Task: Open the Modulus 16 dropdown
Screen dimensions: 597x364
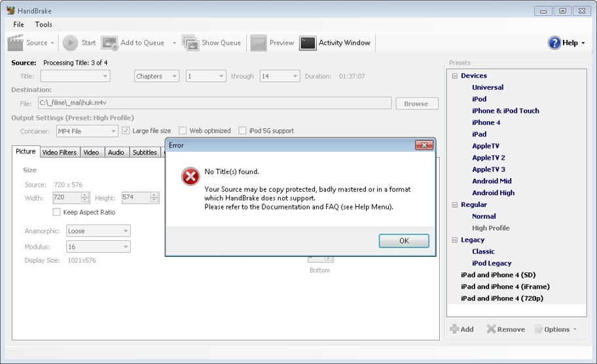Action: pyautogui.click(x=98, y=247)
